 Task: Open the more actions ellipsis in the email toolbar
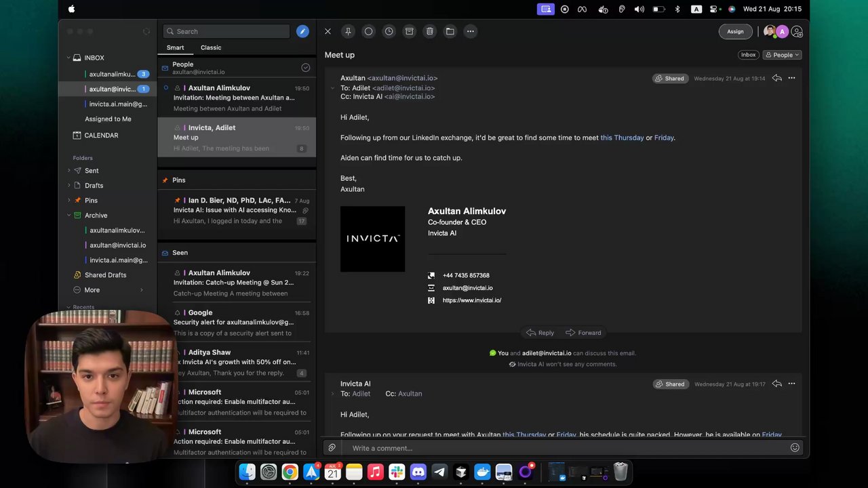470,31
